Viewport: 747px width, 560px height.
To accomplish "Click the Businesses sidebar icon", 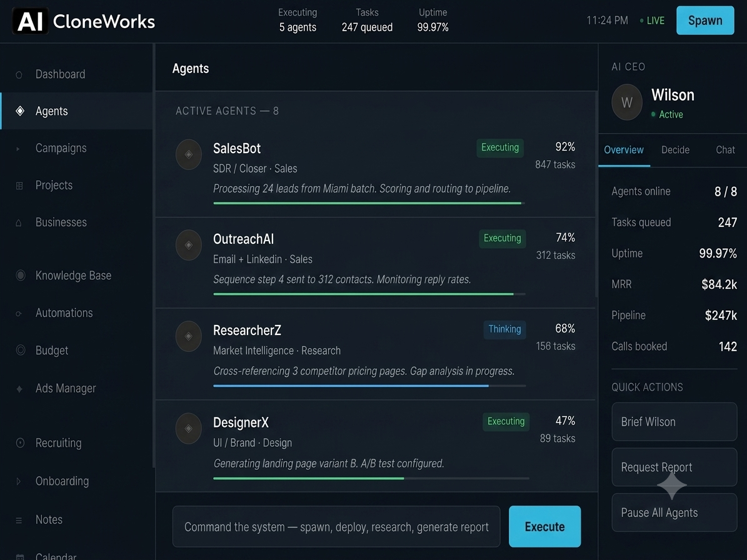I will tap(19, 223).
